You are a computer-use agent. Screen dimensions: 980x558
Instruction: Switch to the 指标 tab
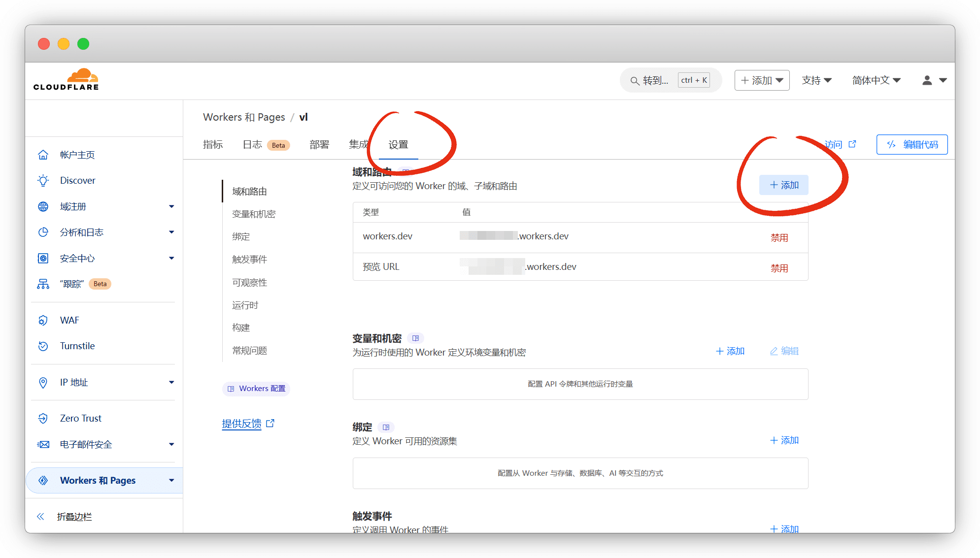(213, 144)
